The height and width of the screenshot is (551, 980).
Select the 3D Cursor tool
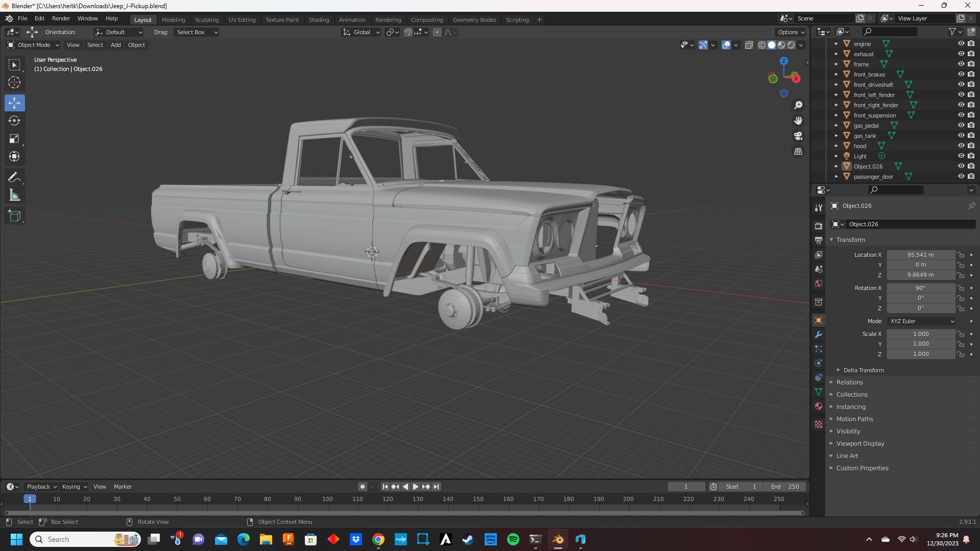(x=14, y=82)
